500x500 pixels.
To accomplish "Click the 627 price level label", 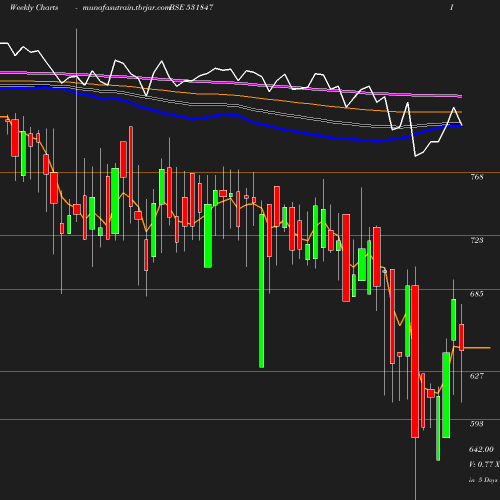I will coord(477,376).
